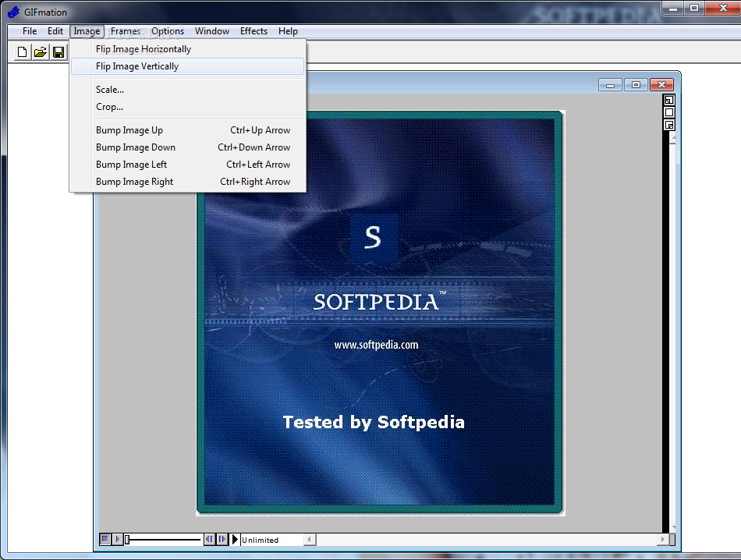Screen dimensions: 741x560
Task: Open the Effects menu
Action: [253, 30]
